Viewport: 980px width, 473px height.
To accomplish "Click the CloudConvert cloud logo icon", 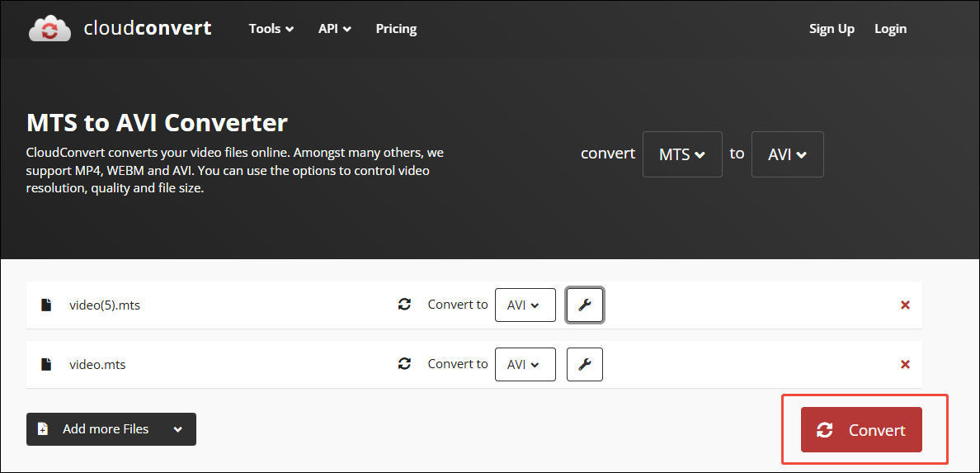I will [49, 29].
